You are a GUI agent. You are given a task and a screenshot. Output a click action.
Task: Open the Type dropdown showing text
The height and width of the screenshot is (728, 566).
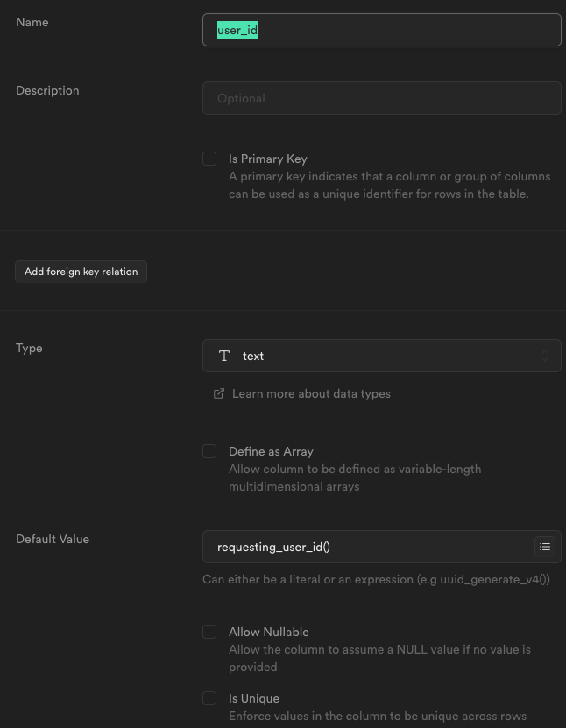coord(381,356)
